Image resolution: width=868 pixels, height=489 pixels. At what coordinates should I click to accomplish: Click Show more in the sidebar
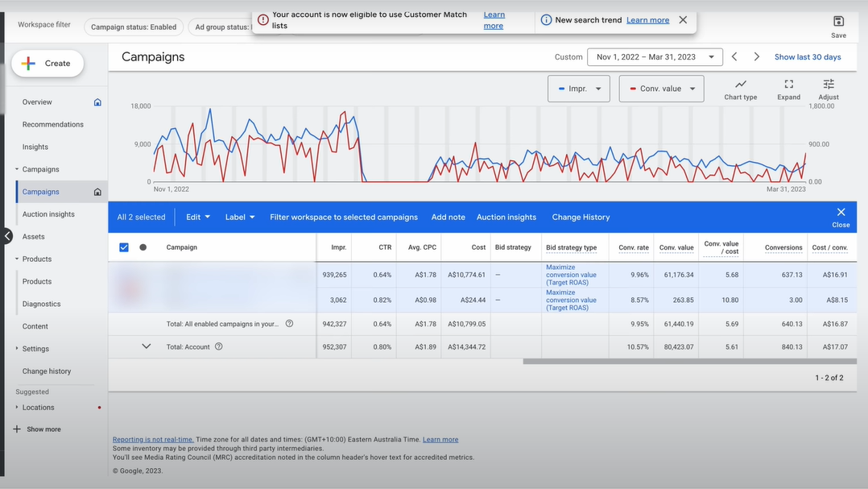point(43,429)
